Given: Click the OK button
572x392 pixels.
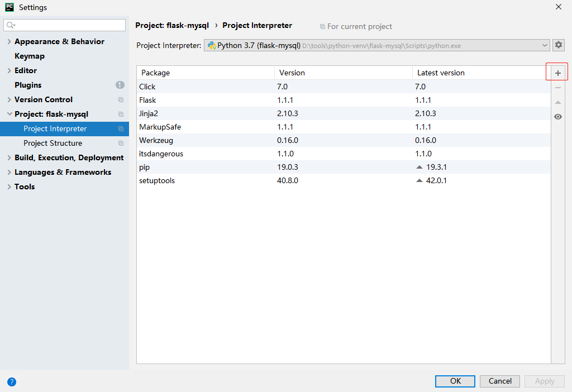Looking at the screenshot, I should point(455,381).
